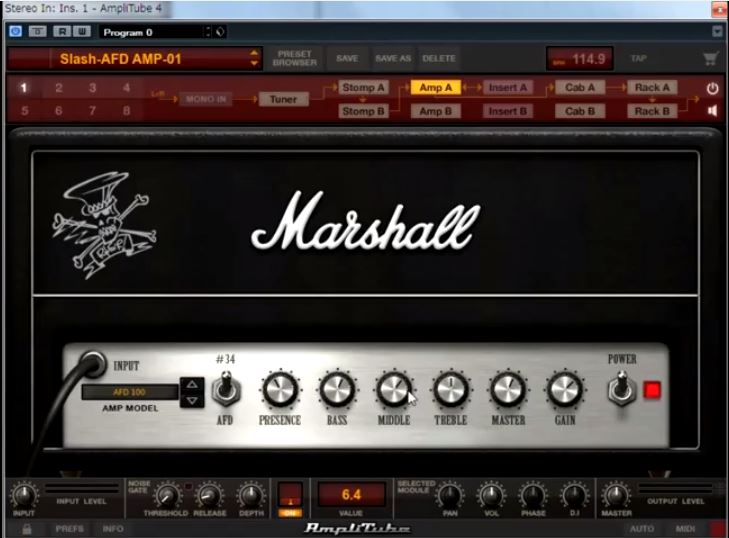Screen dimensions: 729x538
Task: Select the highlighted Amp A module
Action: point(436,87)
